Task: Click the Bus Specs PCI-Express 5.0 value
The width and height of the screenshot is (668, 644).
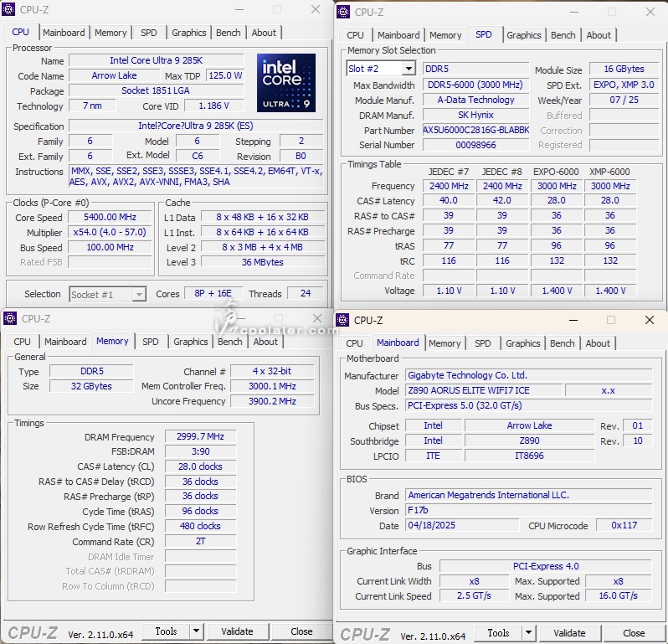Action: (x=529, y=404)
